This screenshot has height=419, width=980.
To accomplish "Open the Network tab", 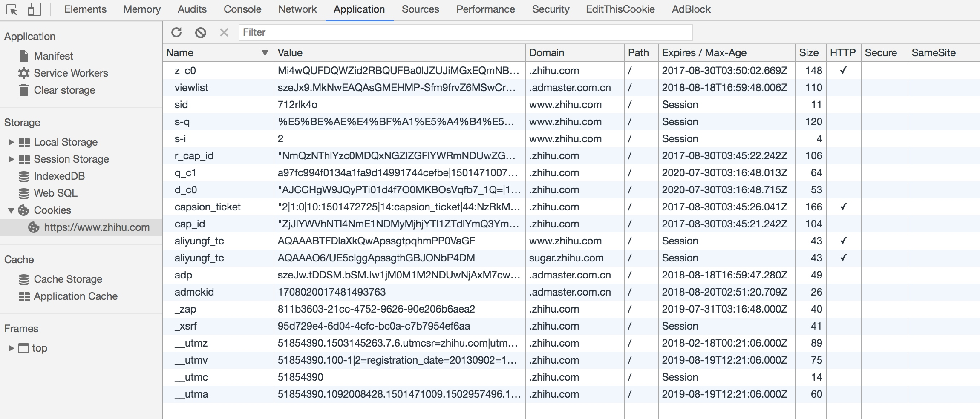I will pyautogui.click(x=297, y=9).
